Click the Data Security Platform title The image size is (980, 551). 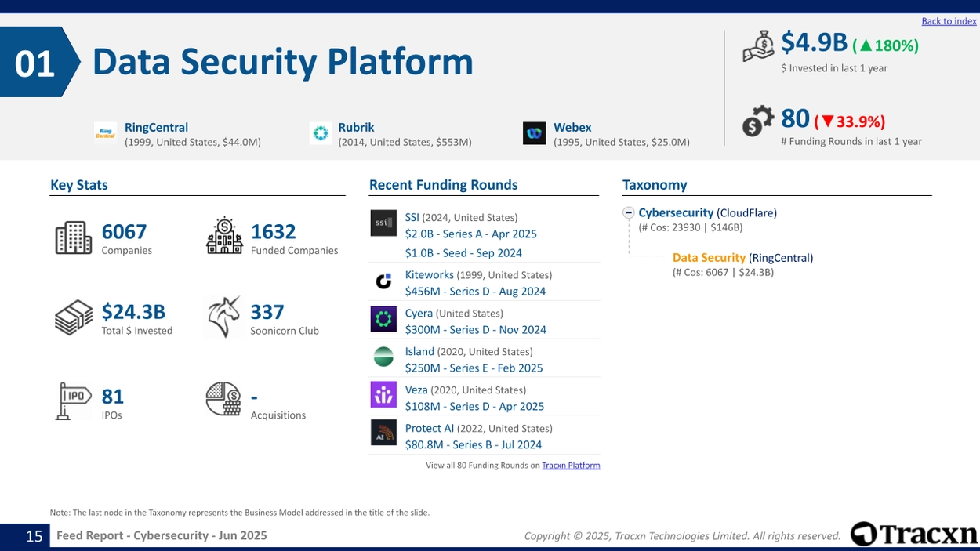click(x=283, y=62)
